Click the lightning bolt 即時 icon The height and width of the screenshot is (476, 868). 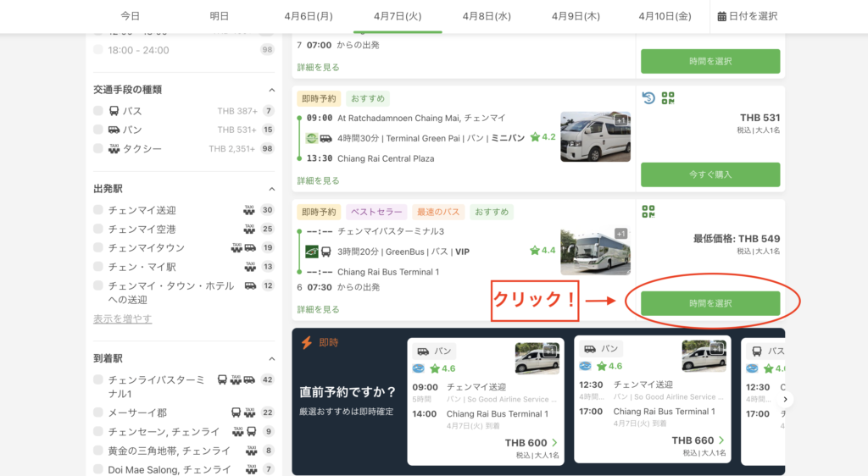307,343
